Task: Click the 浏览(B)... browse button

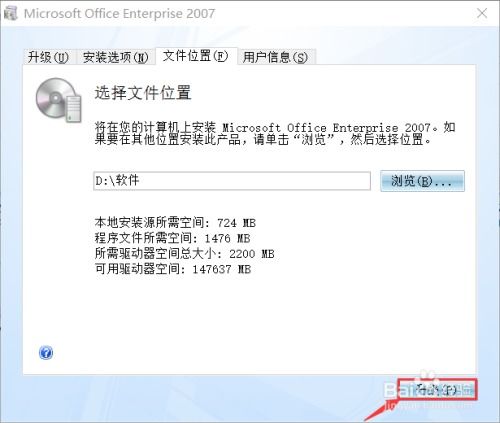Action: point(422,181)
